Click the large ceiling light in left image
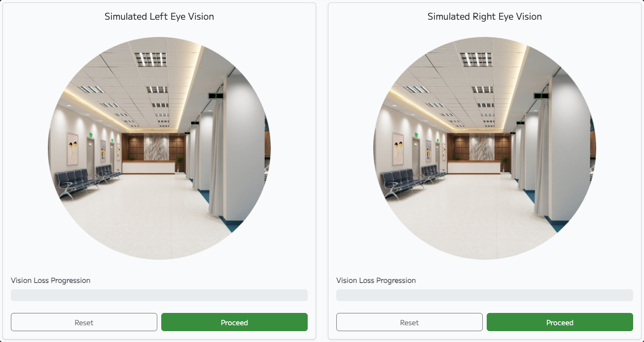The height and width of the screenshot is (342, 644). (151, 59)
